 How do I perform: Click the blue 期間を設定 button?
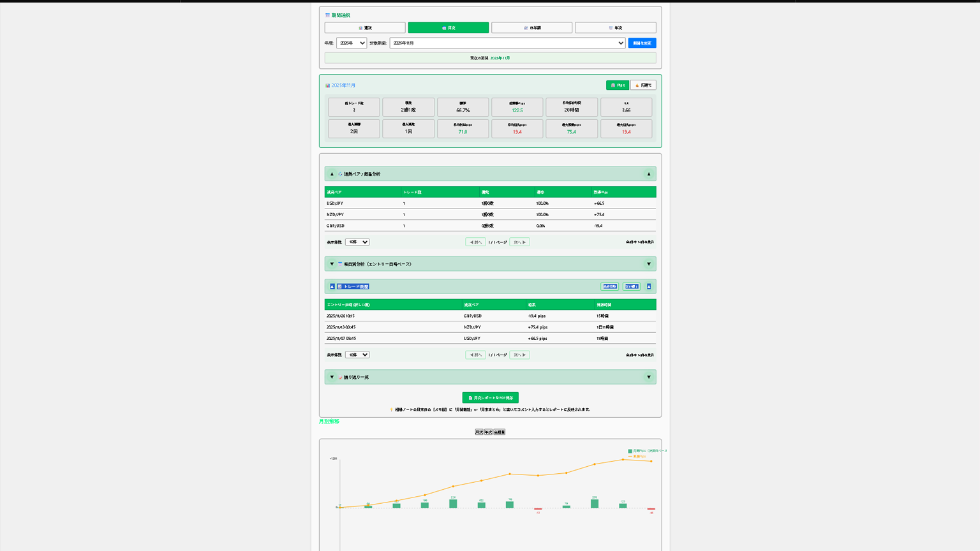click(642, 43)
